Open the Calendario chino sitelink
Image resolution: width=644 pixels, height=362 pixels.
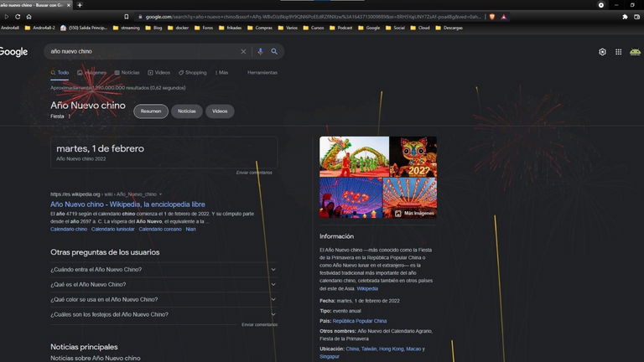click(x=69, y=229)
